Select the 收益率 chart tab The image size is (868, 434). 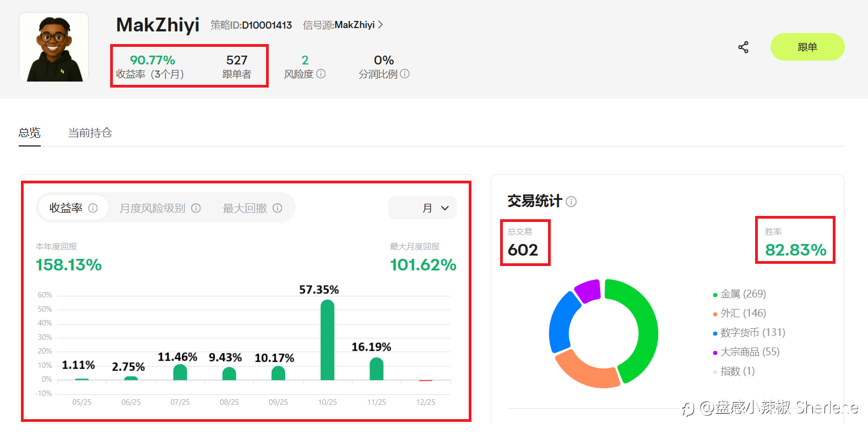tap(73, 208)
